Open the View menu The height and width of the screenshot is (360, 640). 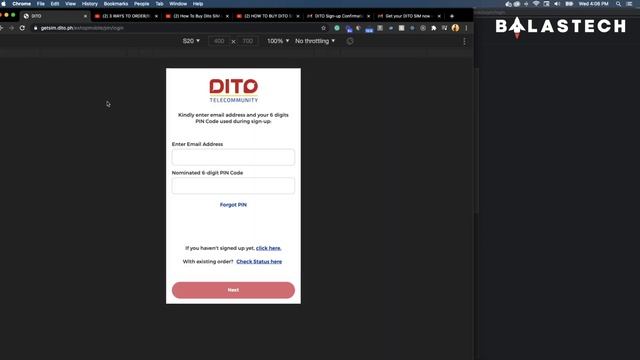70,4
